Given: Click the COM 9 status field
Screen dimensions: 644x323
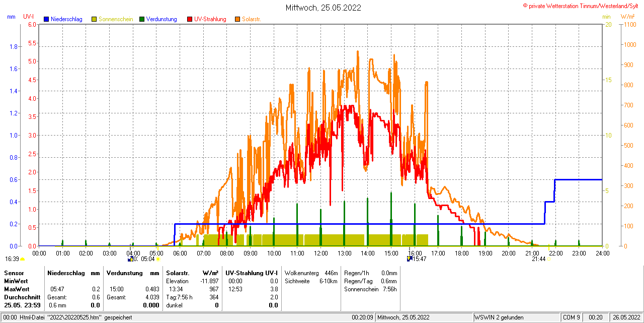Looking at the screenshot, I should coord(572,317).
